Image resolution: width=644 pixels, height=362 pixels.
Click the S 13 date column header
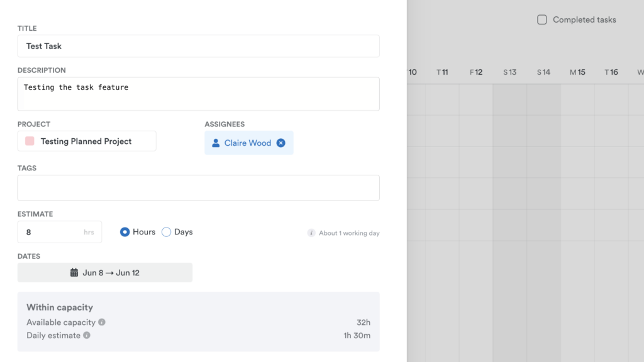pos(509,72)
